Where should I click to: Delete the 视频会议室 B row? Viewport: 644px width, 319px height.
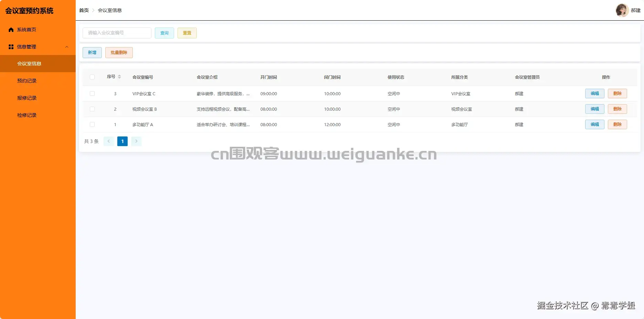[618, 109]
